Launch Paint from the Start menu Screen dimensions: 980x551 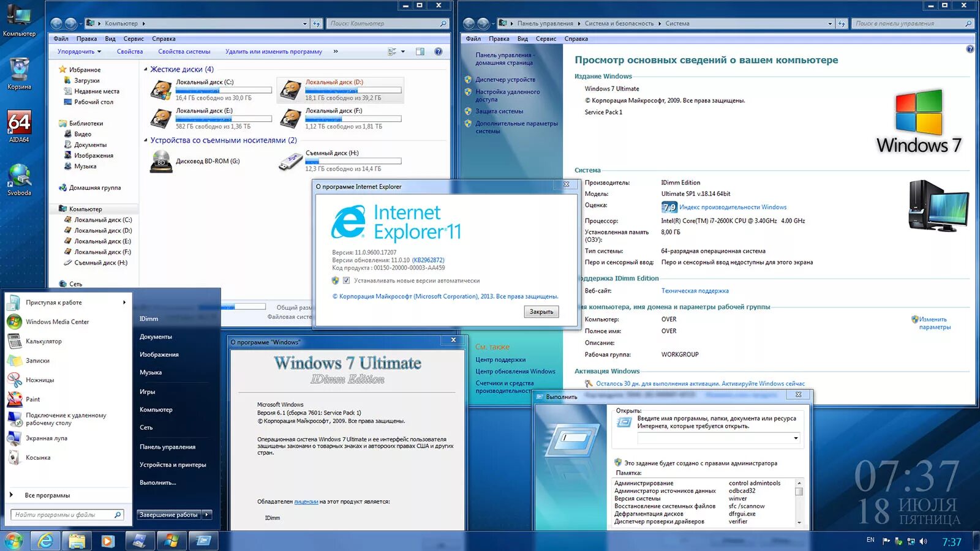click(x=32, y=399)
